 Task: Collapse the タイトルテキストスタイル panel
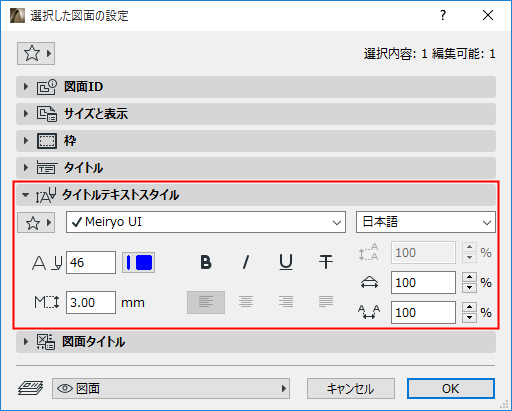click(256, 195)
